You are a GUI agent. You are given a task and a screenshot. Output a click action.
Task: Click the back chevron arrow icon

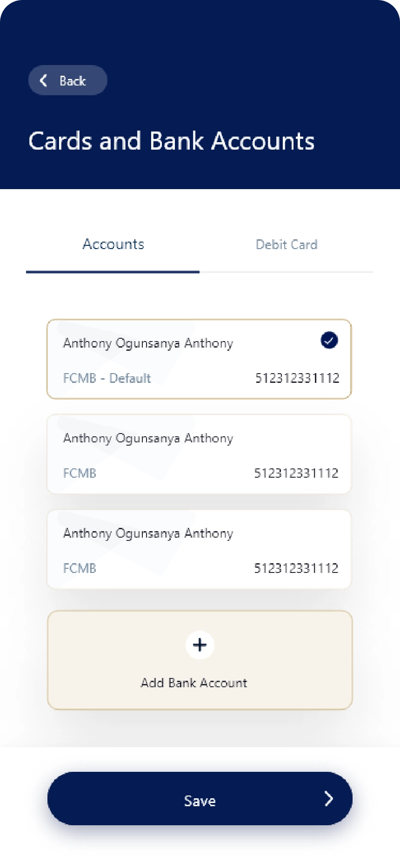coord(44,80)
